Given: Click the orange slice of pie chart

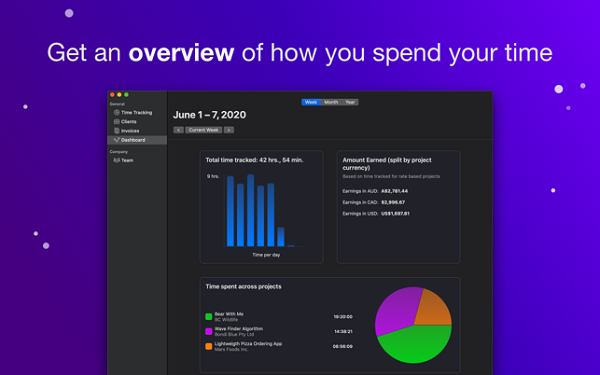Looking at the screenshot, I should [x=434, y=308].
